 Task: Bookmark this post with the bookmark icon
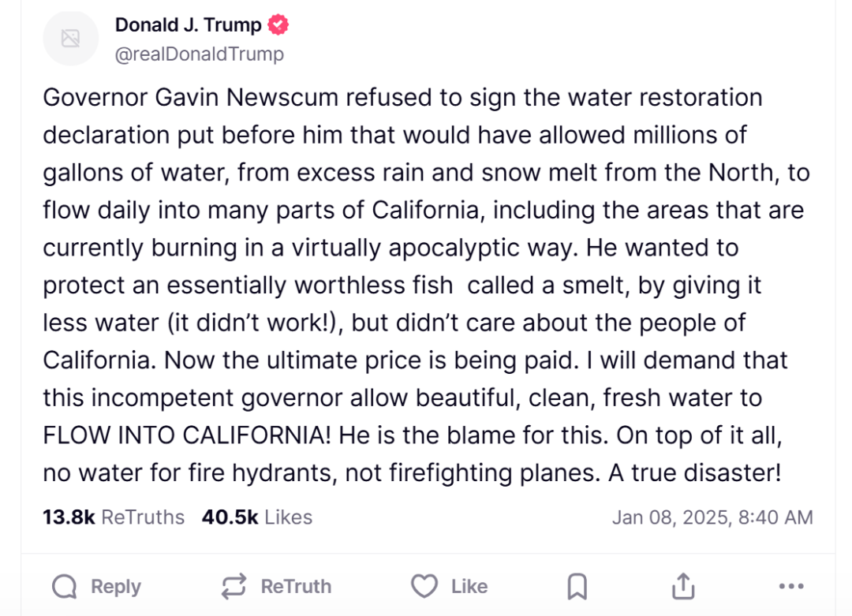coord(577,587)
